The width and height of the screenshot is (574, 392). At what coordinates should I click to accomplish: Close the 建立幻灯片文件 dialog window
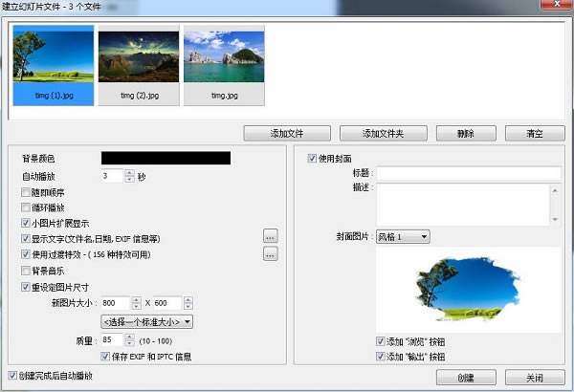(557, 4)
